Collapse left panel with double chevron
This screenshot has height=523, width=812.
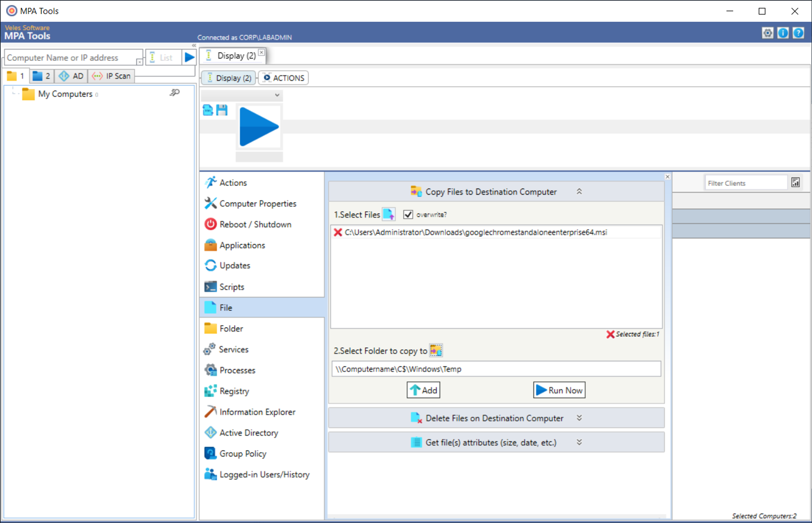pos(194,45)
